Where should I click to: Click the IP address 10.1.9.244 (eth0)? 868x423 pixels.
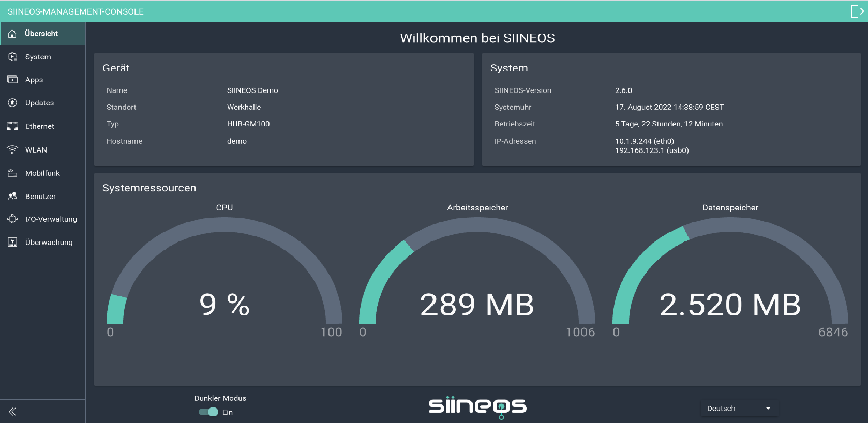click(645, 141)
